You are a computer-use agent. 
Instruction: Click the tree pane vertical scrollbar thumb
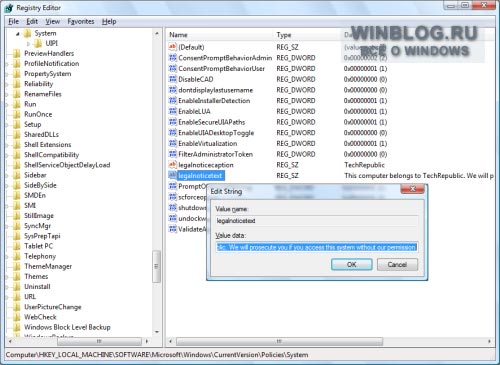tap(156, 266)
